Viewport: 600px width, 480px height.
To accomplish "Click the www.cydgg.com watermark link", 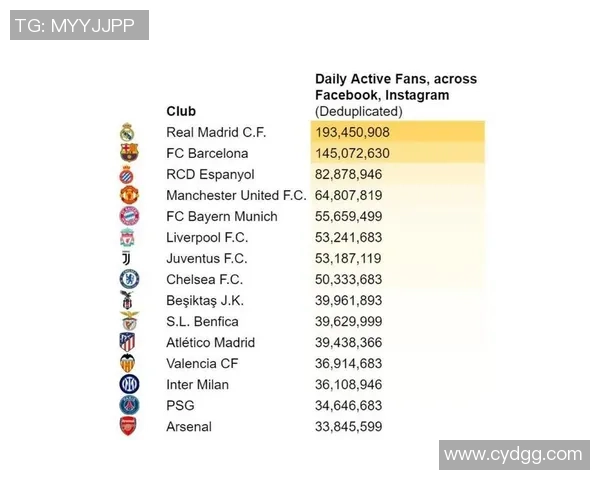I will tap(513, 454).
